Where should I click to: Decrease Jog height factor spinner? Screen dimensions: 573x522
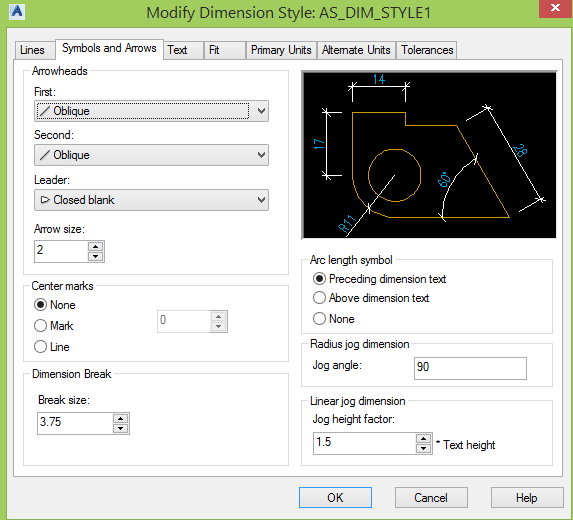pos(423,449)
